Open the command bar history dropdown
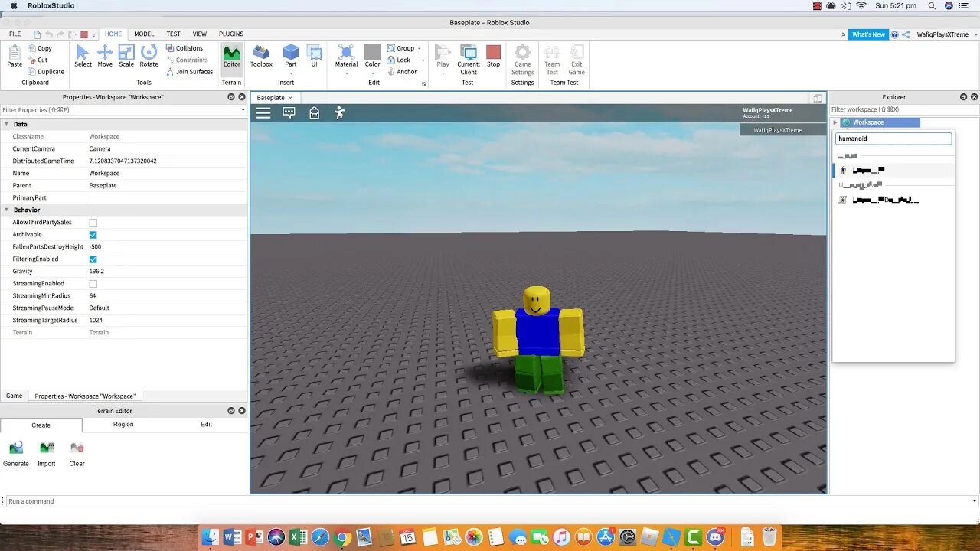Viewport: 980px width, 551px height. coord(975,501)
